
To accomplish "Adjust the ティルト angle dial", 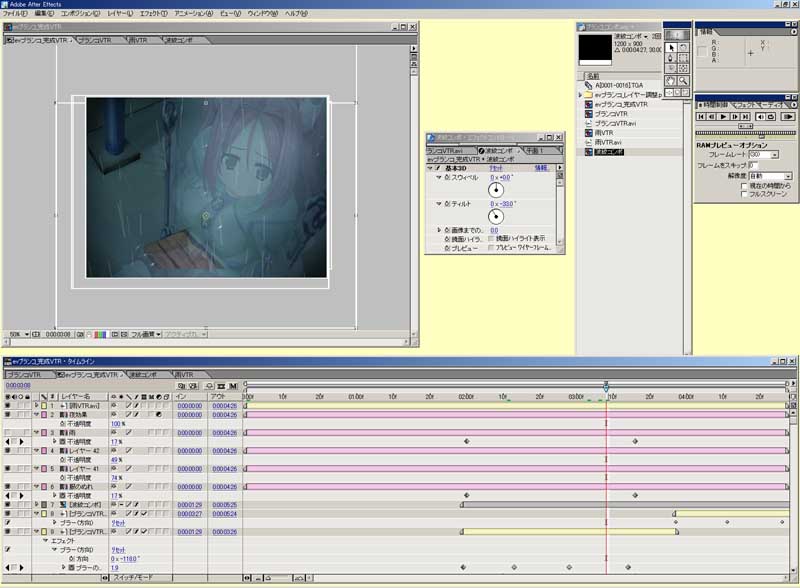I will [496, 216].
